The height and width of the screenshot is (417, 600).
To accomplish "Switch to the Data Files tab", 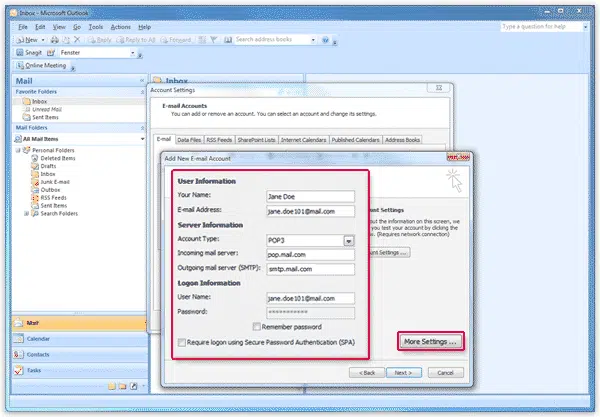I will [x=190, y=140].
